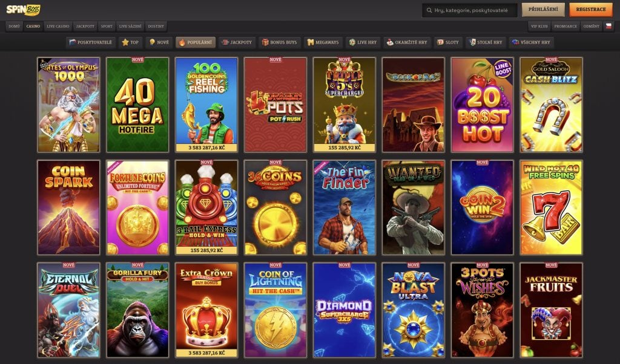The height and width of the screenshot is (364, 620).
Task: Open the Odměny page
Action: point(592,27)
